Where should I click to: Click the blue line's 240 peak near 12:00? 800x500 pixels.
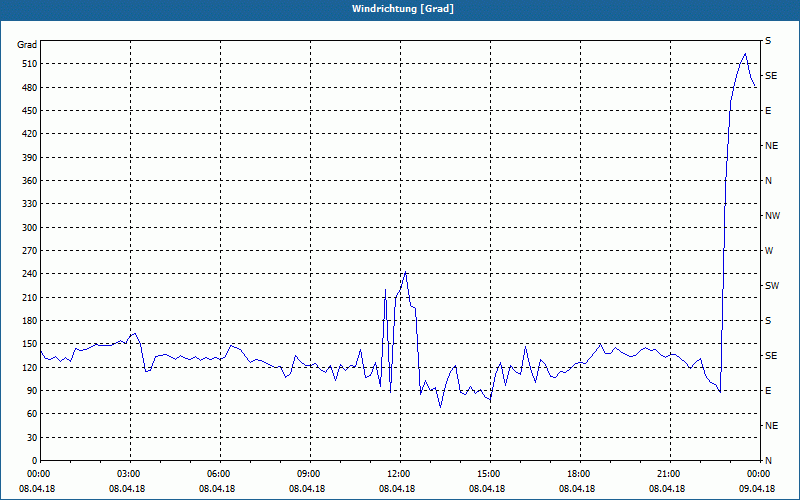coord(405,272)
